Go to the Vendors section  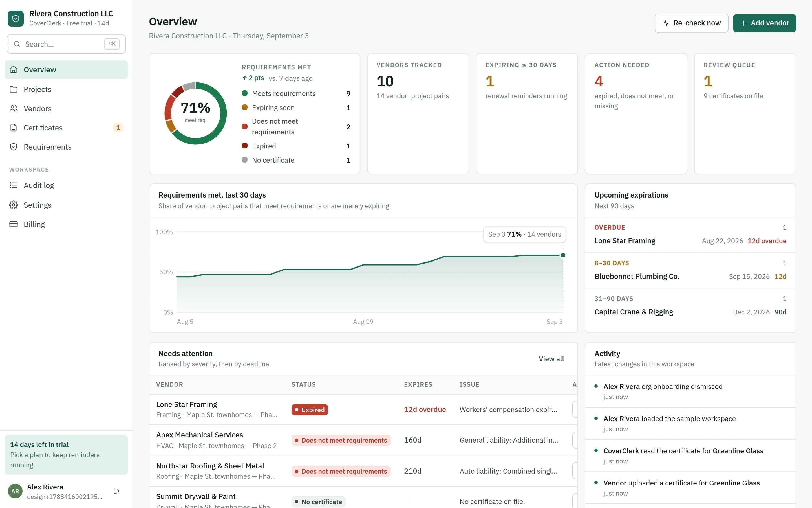(x=66, y=109)
